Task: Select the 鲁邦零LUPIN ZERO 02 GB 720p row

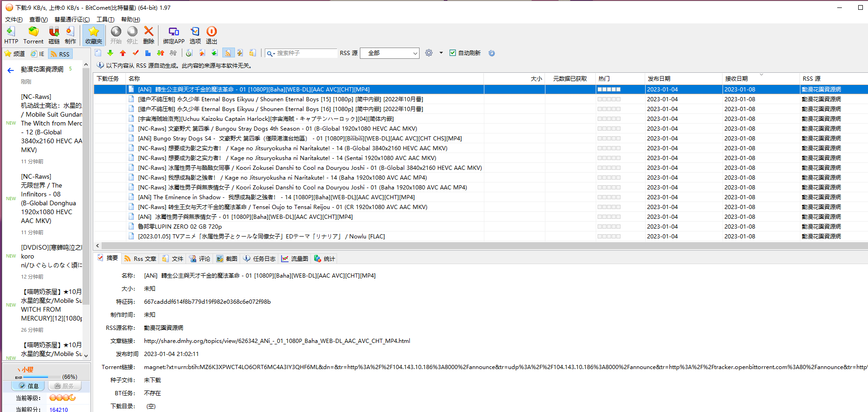Action: (x=480, y=226)
